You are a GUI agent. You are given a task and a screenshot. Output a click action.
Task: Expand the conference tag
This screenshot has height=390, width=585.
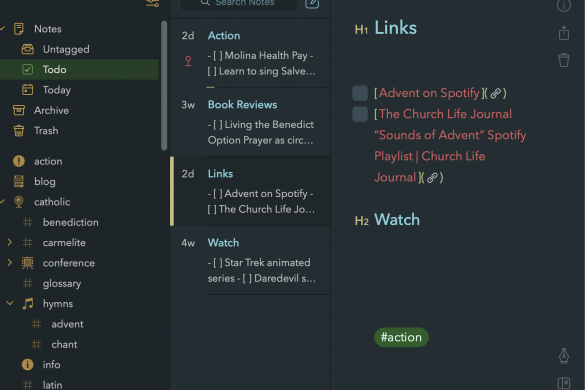(x=10, y=263)
